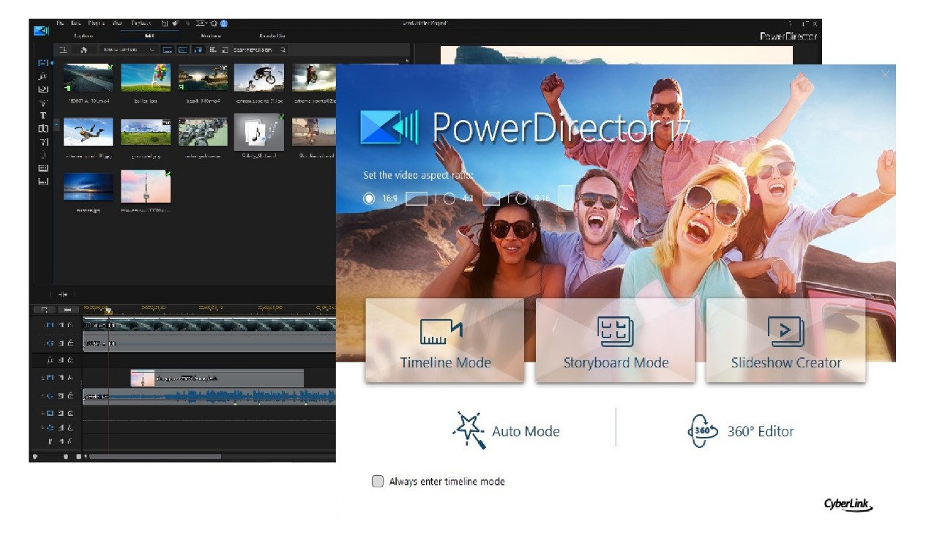Image resolution: width=937 pixels, height=560 pixels.
Task: Choose Storyboard Mode
Action: click(x=615, y=340)
